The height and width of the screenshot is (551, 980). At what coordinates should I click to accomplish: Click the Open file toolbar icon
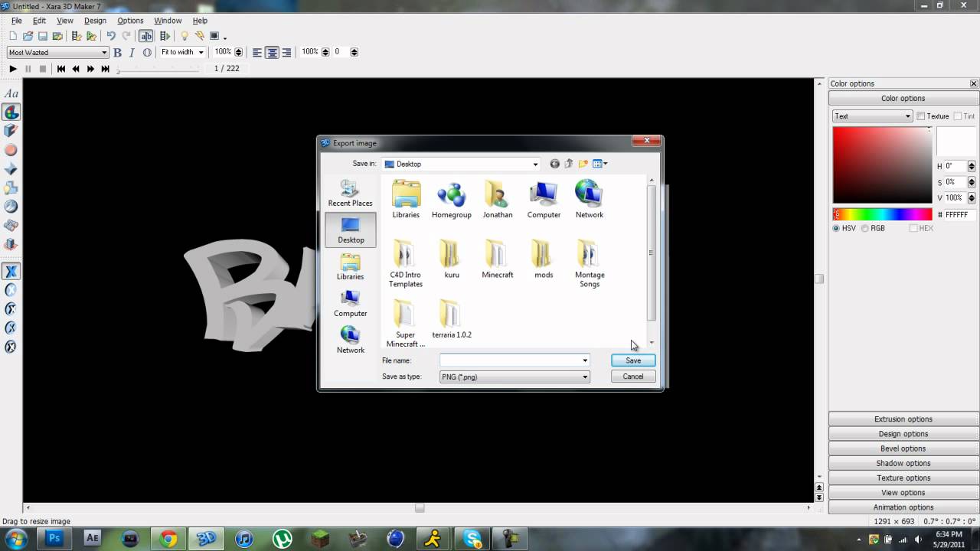point(28,36)
